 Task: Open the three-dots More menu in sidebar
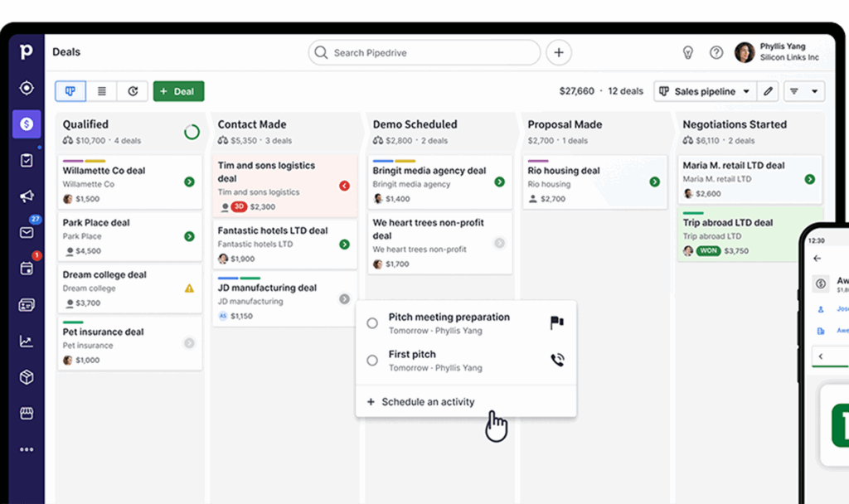click(26, 449)
